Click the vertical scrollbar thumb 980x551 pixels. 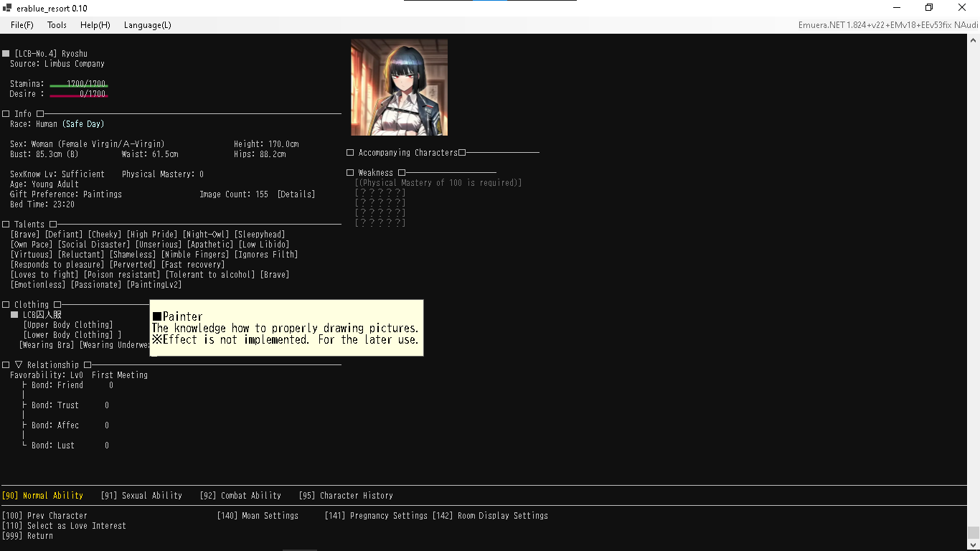[x=974, y=532]
